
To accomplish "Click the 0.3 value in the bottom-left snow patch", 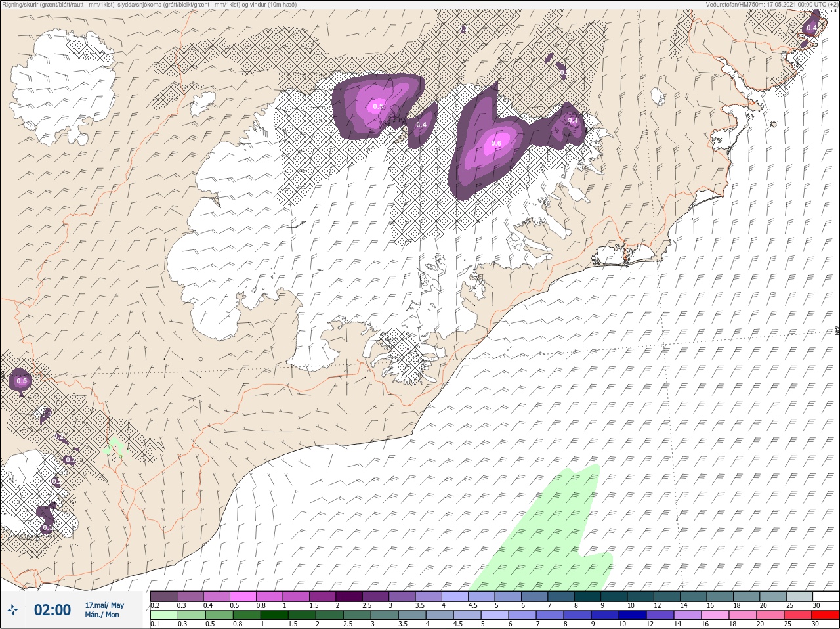I will pos(47,527).
